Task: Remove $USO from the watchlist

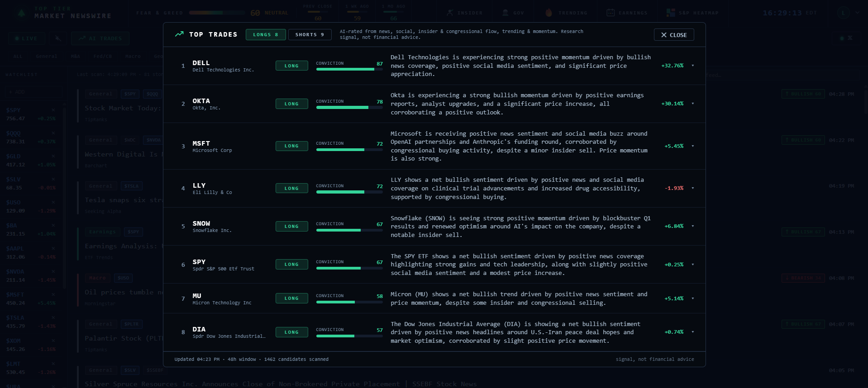Action: (53, 202)
